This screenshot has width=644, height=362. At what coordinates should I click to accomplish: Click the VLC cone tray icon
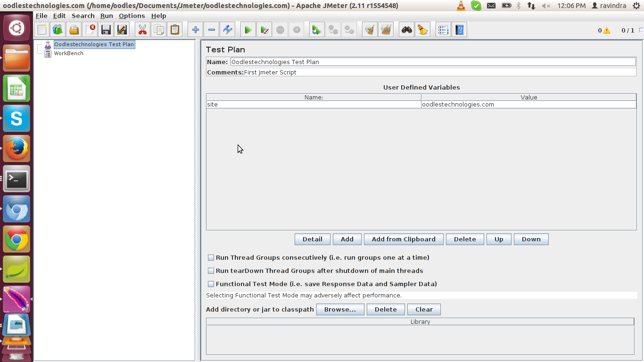461,6
